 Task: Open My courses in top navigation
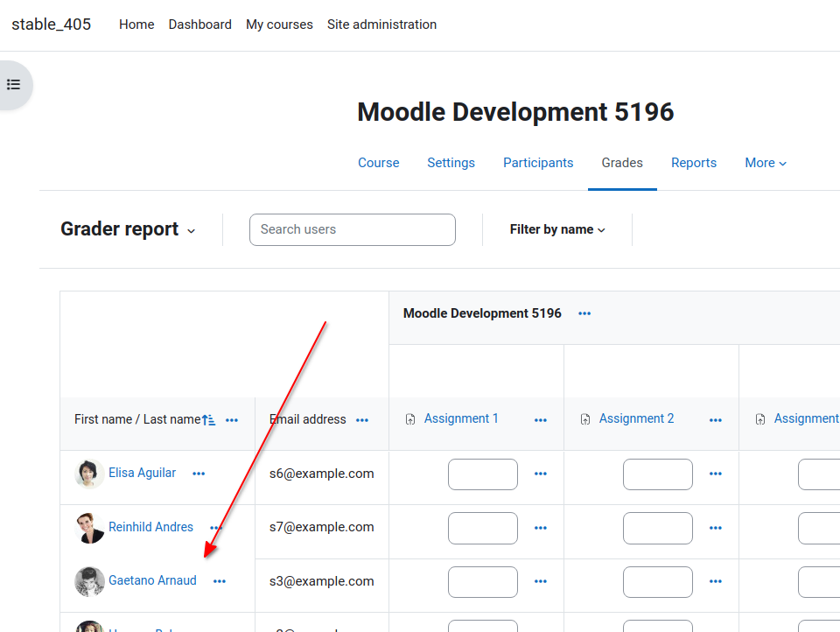(x=279, y=25)
